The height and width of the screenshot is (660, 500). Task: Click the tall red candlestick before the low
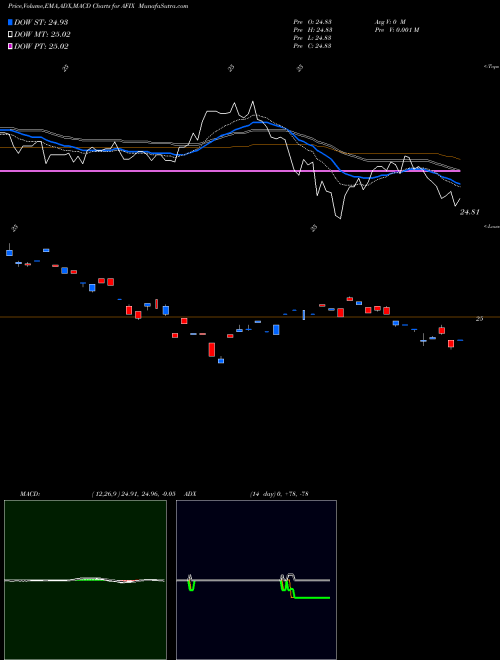point(212,349)
